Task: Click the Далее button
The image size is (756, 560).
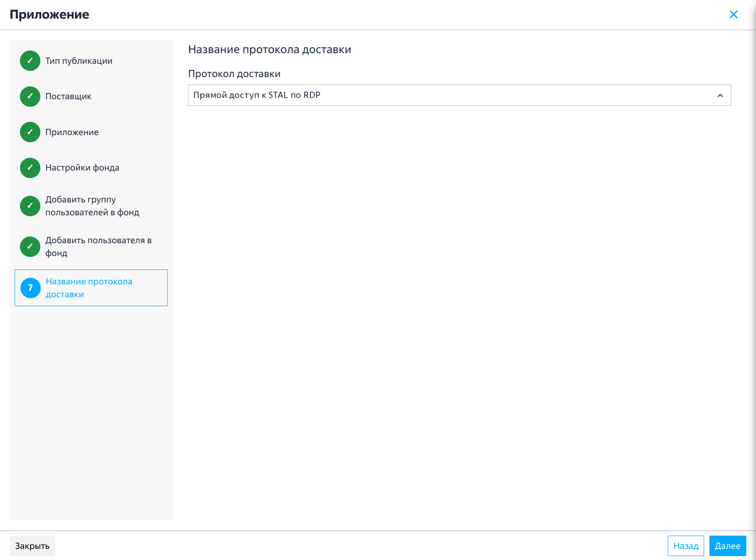Action: [x=727, y=546]
